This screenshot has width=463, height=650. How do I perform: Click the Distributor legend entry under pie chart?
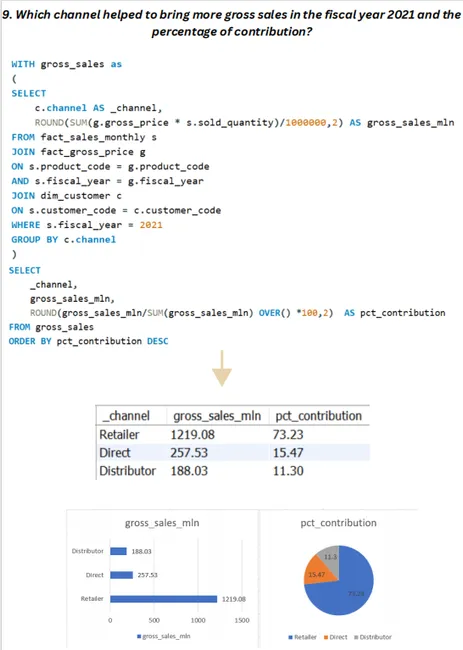tap(373, 637)
